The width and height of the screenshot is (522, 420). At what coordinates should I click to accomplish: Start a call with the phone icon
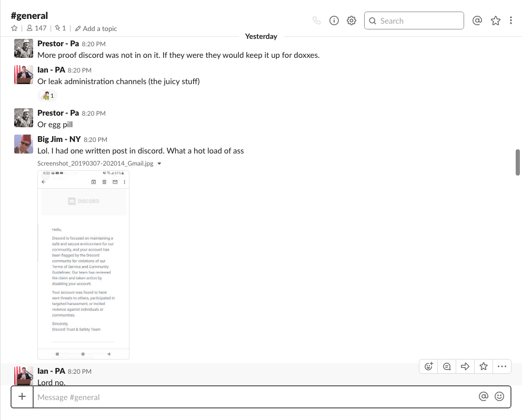(x=316, y=21)
